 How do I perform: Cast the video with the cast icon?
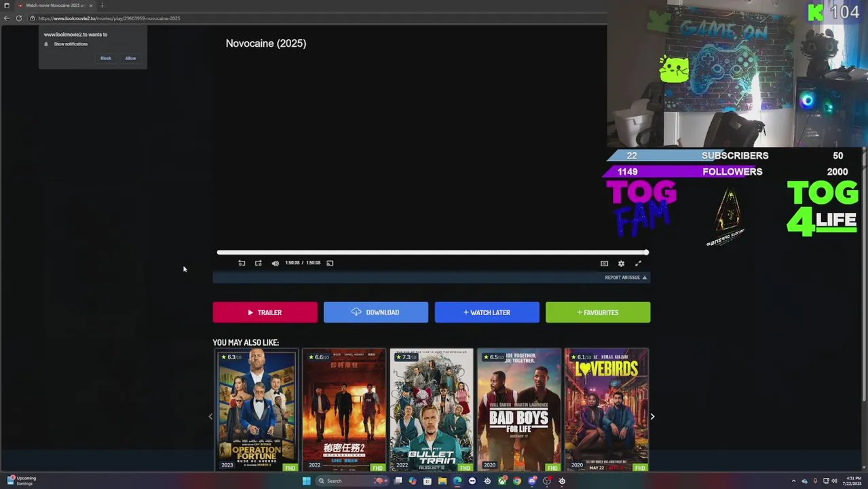(330, 263)
